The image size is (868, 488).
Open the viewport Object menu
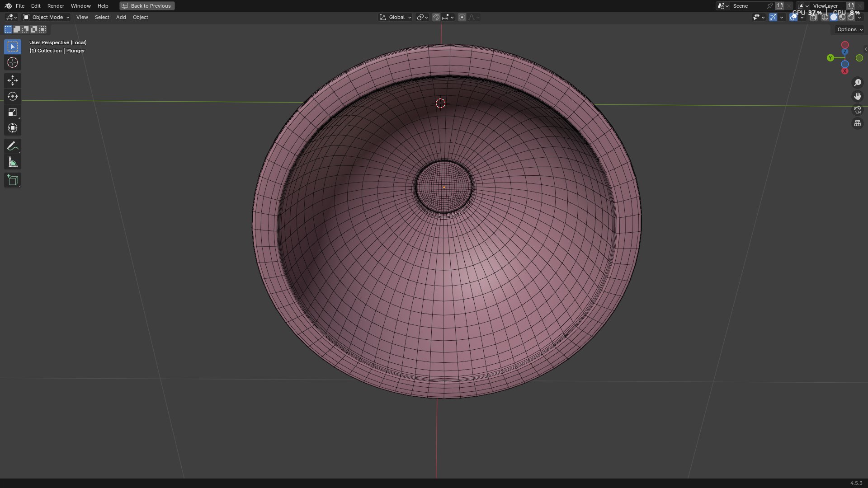click(140, 17)
